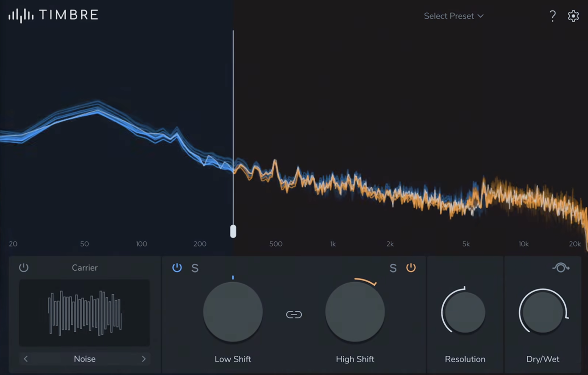Click the High Shift knob
Screen dimensions: 588x375
point(355,312)
